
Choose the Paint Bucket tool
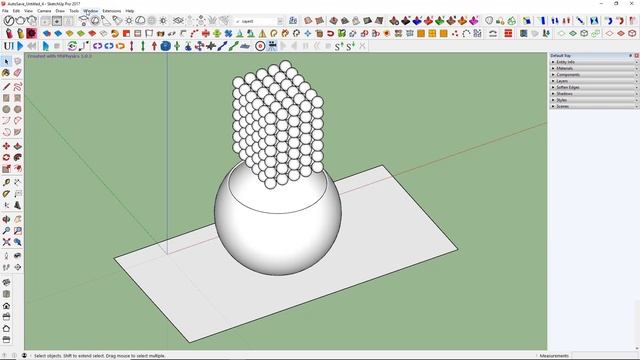point(6,73)
